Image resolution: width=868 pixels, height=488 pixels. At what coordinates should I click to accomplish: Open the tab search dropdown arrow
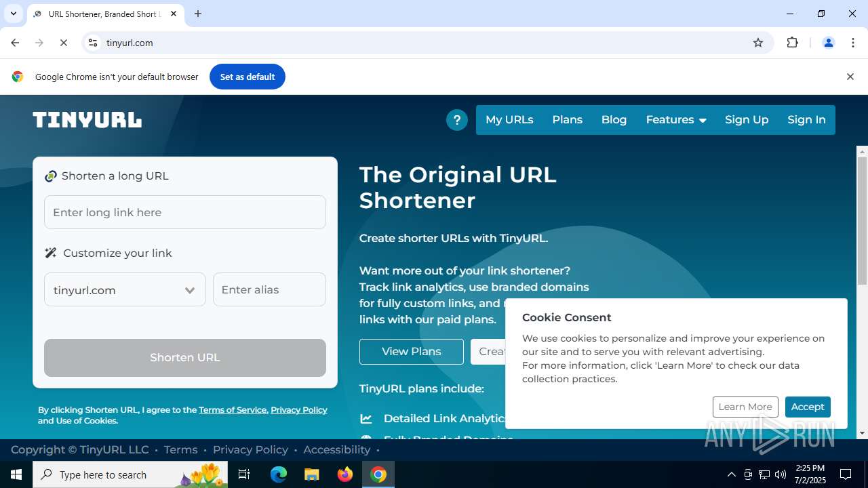click(x=13, y=14)
